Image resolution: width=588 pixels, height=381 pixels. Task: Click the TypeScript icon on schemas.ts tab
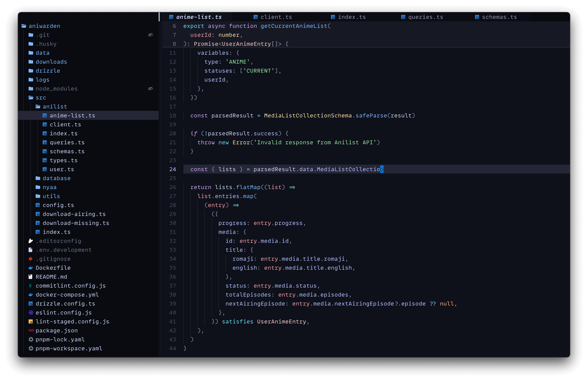[477, 17]
